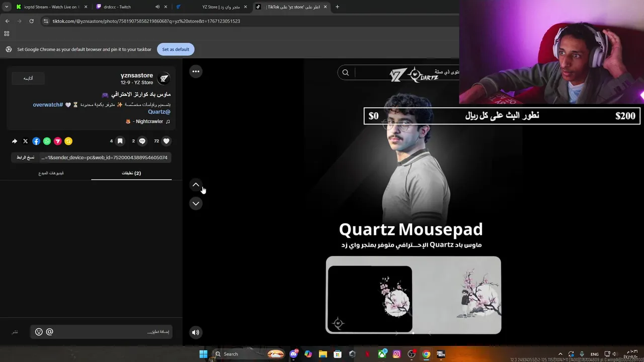Share the post to X

[26, 141]
